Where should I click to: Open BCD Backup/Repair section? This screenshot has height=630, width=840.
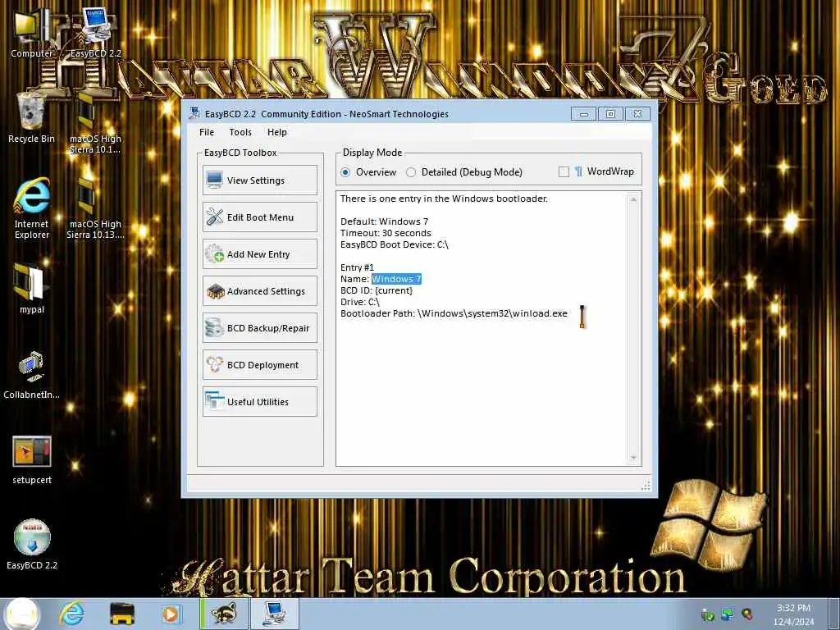pos(260,328)
